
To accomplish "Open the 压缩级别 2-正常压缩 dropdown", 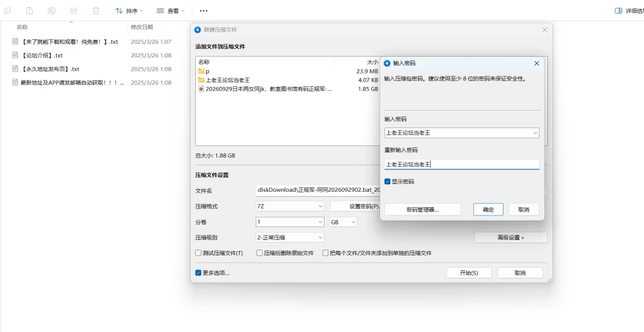I will click(290, 237).
